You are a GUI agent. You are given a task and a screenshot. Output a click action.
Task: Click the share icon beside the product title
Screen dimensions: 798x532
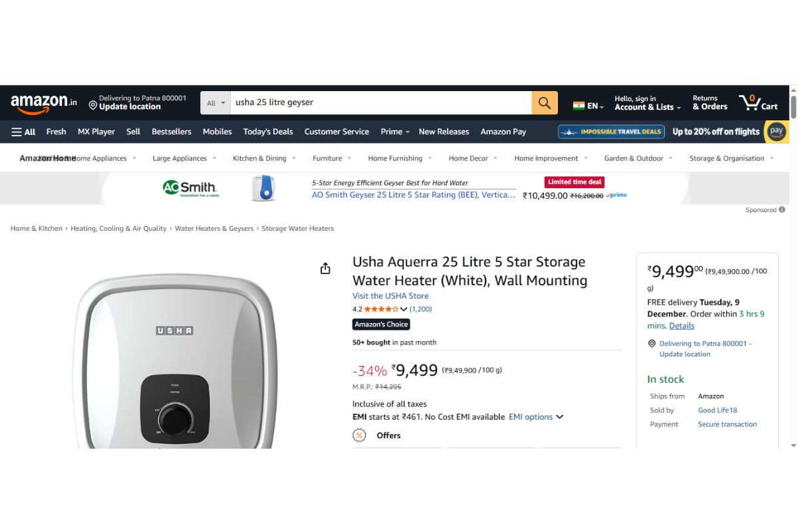(x=325, y=267)
